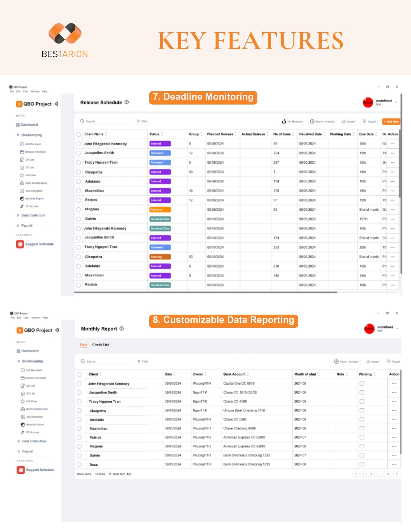Open View menu in Release Schedule window
Screen dimensions: 411x532
26,92
